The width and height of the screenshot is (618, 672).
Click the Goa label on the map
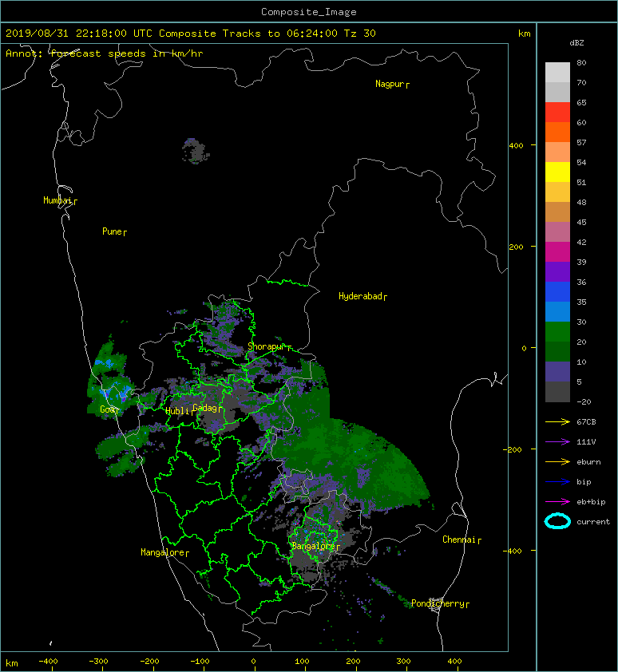click(108, 409)
